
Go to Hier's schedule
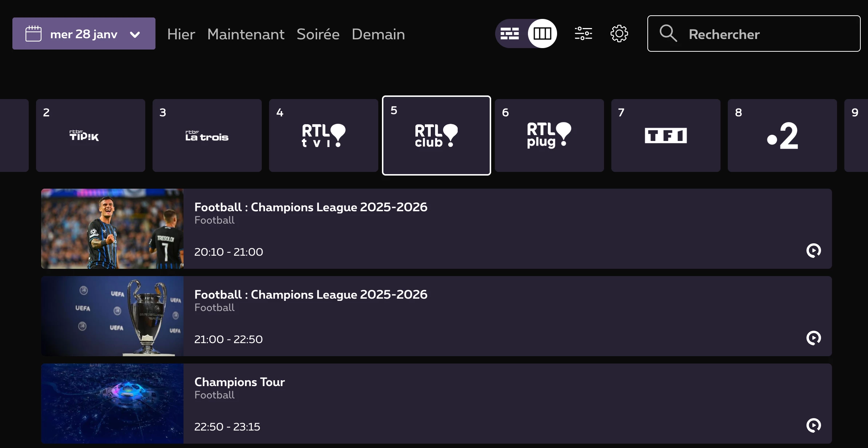pos(181,34)
